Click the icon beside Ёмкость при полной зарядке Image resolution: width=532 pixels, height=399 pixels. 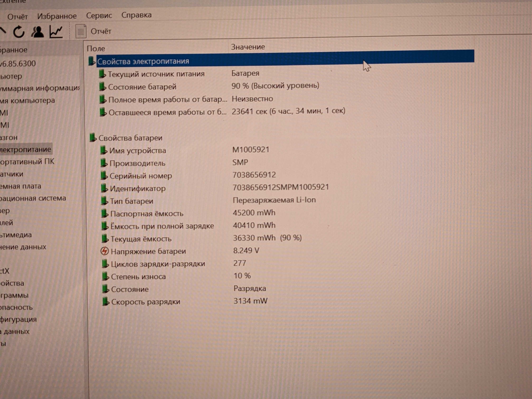(x=105, y=226)
